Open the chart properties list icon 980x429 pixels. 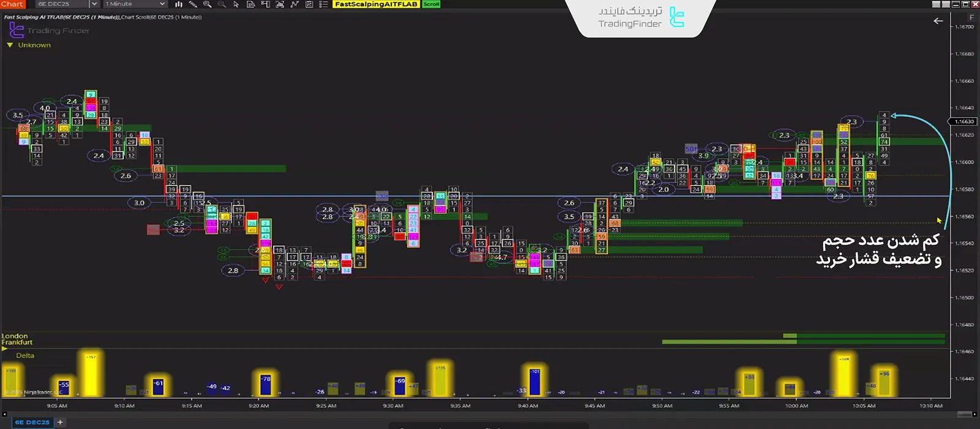point(323,4)
